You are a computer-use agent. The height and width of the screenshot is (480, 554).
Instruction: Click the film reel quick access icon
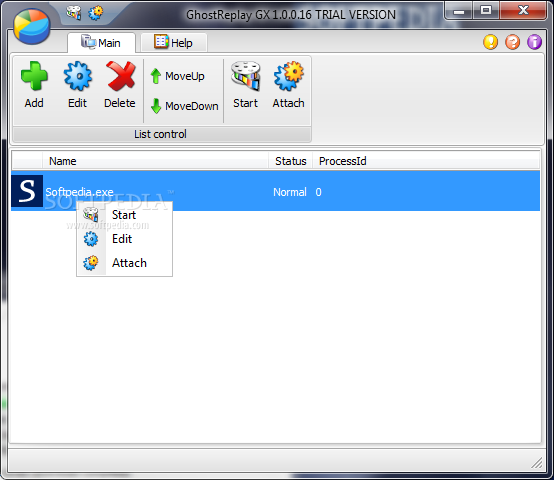pos(74,13)
